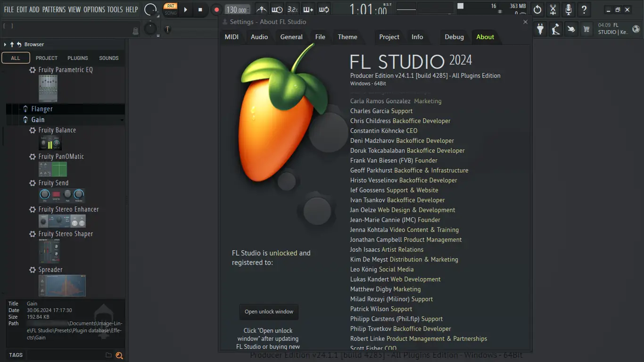
Task: Open the plugin picker plug icon
Action: [x=540, y=29]
